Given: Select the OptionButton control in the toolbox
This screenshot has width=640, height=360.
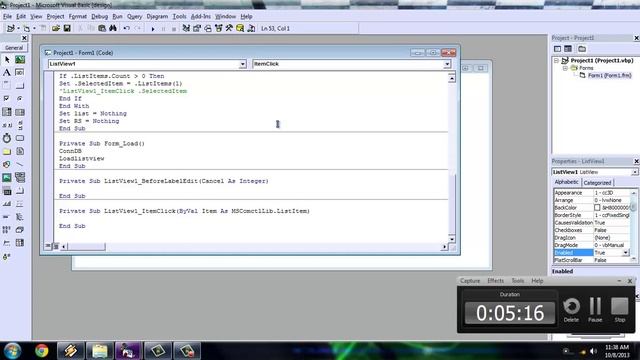Looking at the screenshot, I should point(20,99).
